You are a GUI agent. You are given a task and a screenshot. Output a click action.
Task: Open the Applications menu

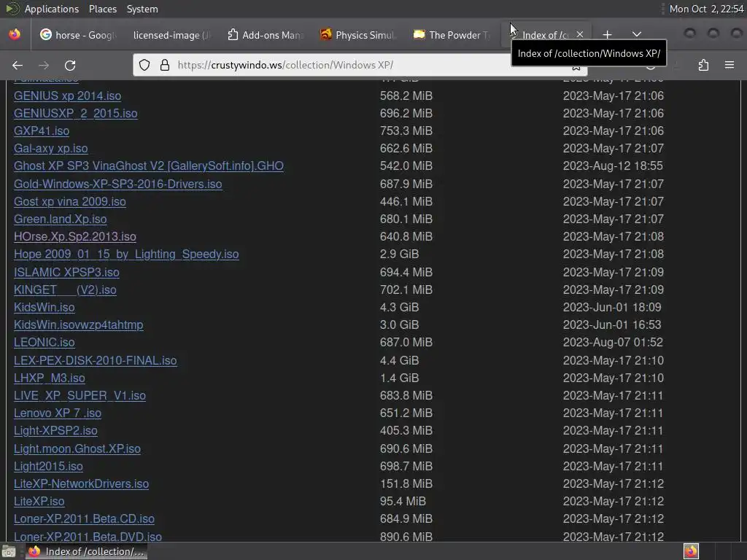tap(52, 9)
